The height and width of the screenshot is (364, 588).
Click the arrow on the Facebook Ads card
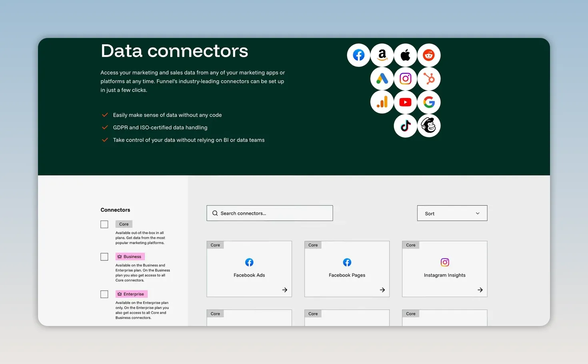[x=285, y=290]
